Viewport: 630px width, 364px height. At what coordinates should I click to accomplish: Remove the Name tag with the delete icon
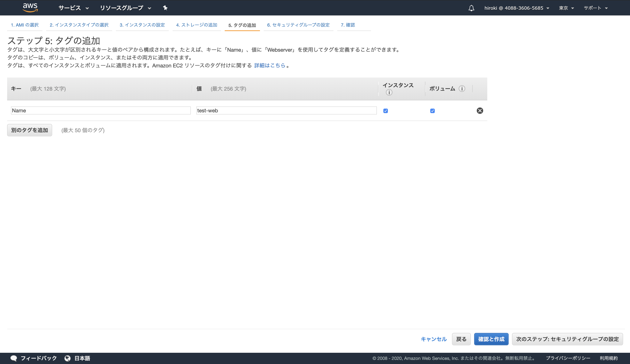click(480, 111)
